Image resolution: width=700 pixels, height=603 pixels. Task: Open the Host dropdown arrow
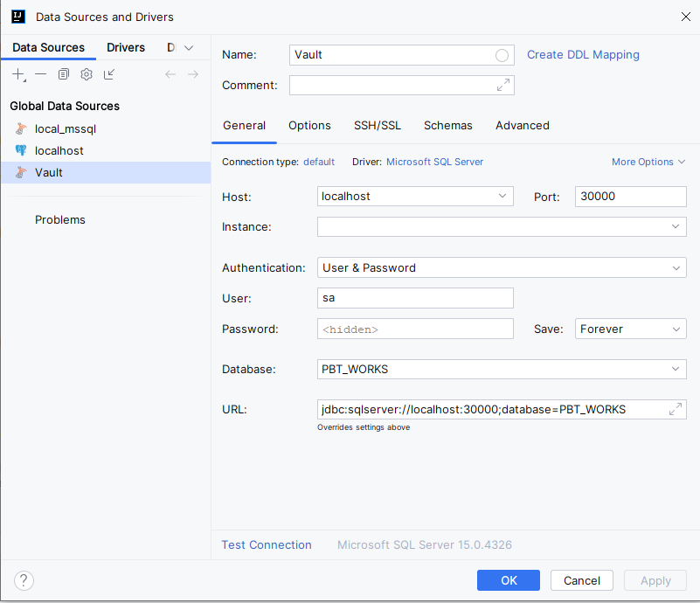pos(502,196)
